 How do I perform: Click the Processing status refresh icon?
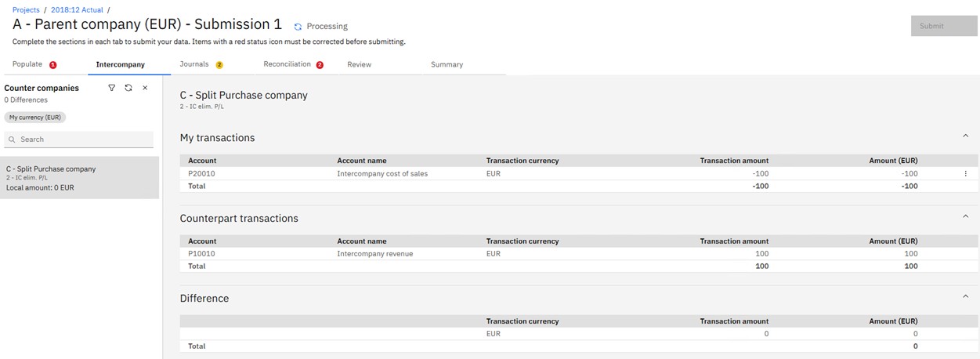(298, 27)
